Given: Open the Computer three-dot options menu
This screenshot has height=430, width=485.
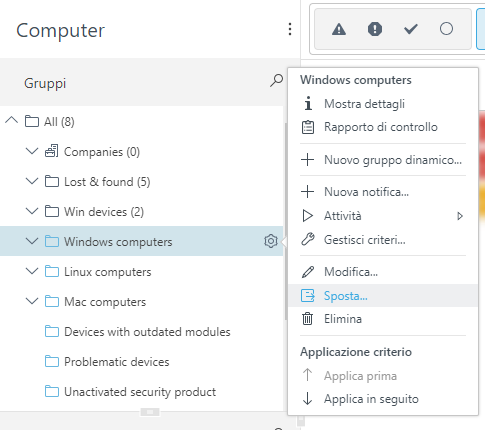Looking at the screenshot, I should tap(290, 29).
